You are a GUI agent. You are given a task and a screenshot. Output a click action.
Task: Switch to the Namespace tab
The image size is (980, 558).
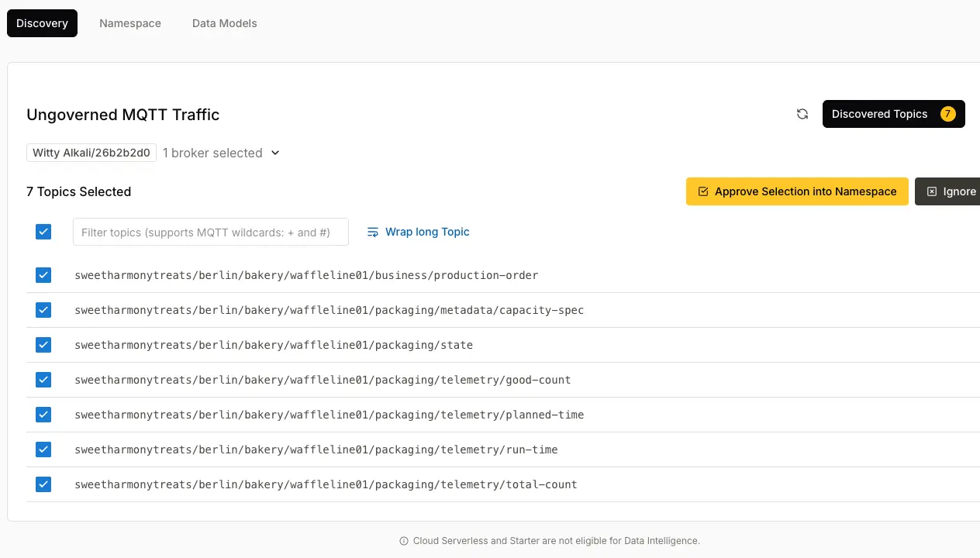[x=130, y=23]
